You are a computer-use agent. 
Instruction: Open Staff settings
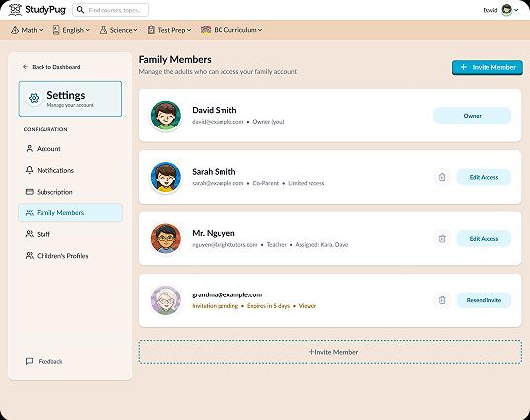tap(70, 234)
